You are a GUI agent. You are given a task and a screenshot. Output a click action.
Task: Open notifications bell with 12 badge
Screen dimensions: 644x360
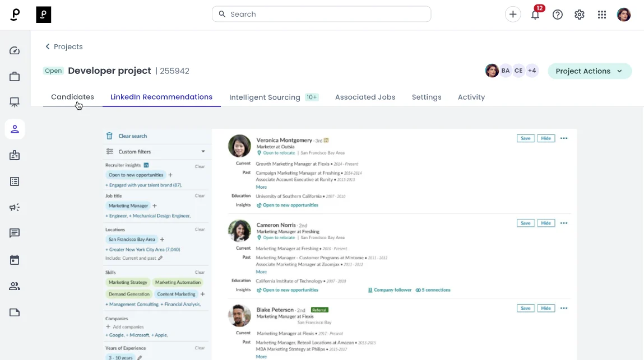535,15
